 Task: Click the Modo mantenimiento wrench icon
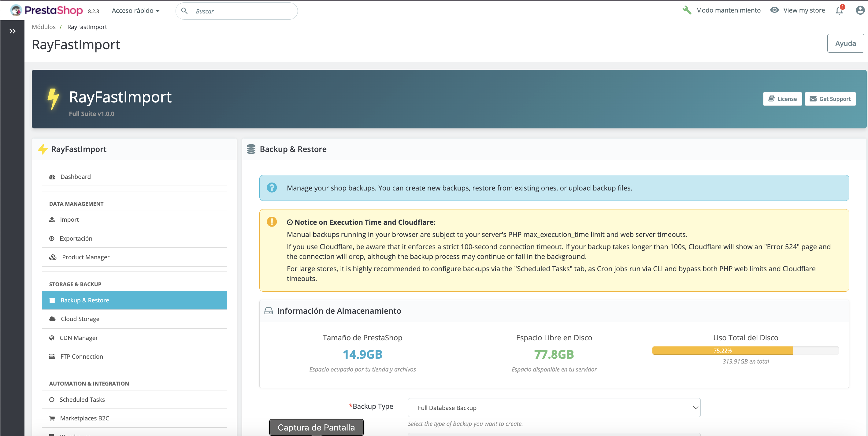686,10
